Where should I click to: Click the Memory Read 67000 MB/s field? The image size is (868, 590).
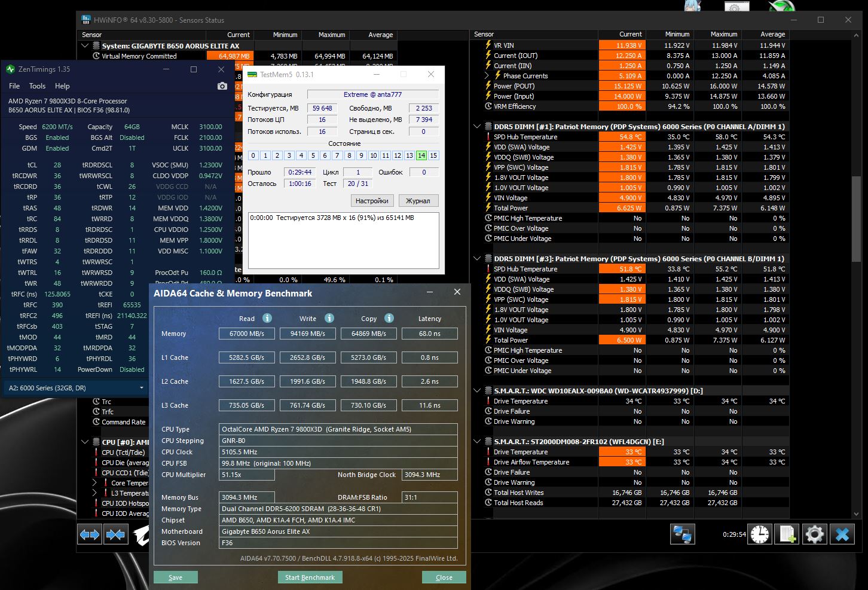click(x=247, y=334)
